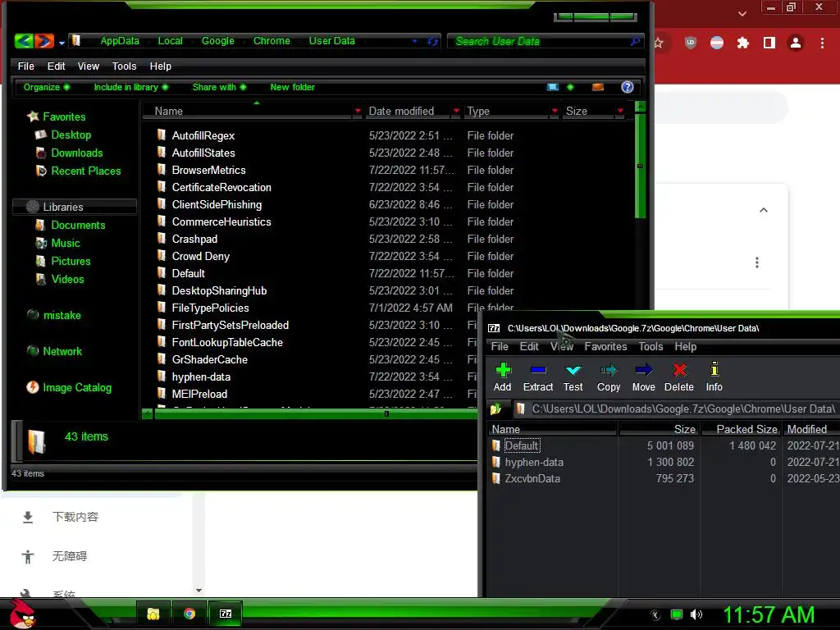Select the AutofillRegex folder

(x=203, y=135)
